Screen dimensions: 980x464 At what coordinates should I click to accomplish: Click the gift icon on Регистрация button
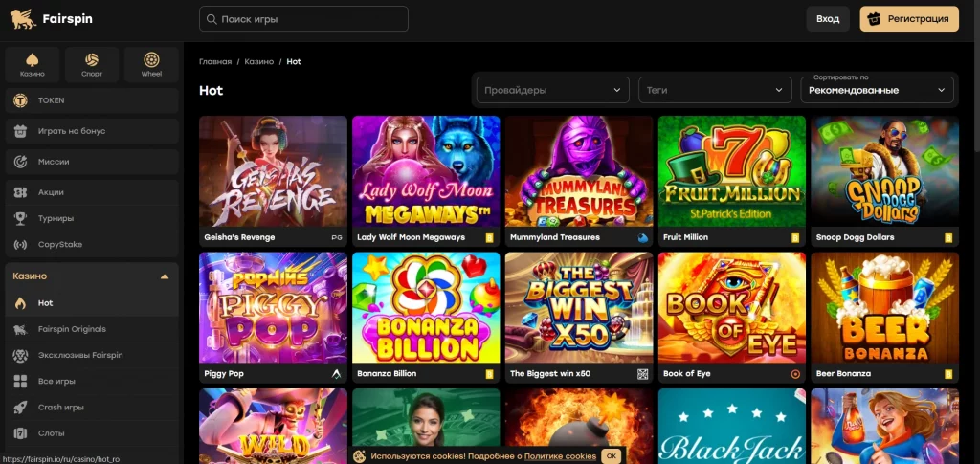875,19
